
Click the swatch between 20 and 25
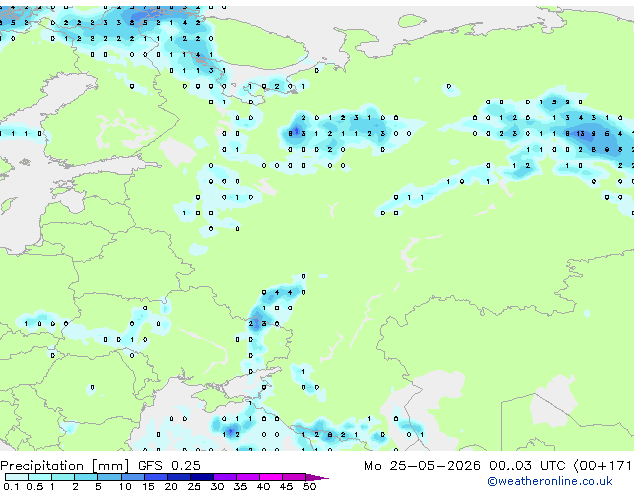pos(178,477)
